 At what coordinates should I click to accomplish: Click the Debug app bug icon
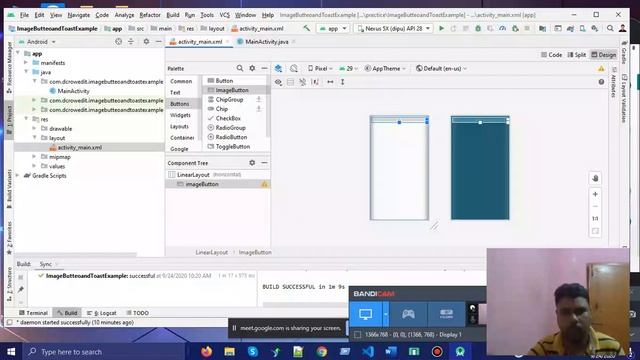pyautogui.click(x=478, y=29)
